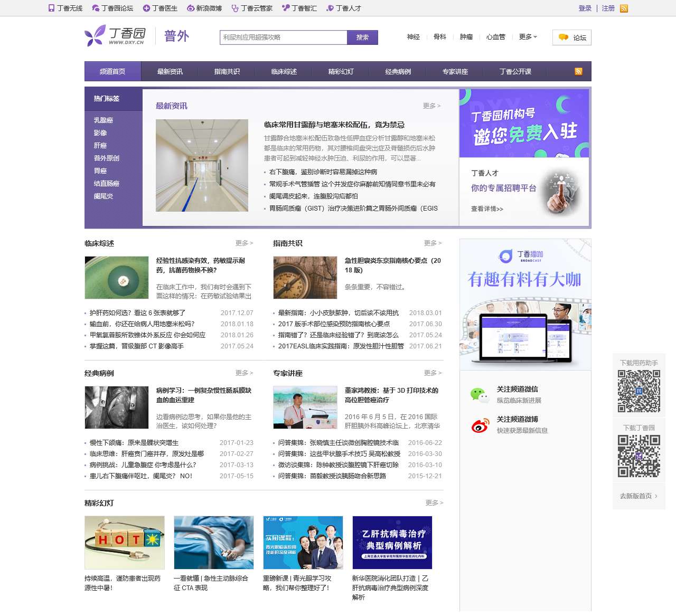
Task: Click the WeChat icon for 关注频道微信
Action: point(480,395)
